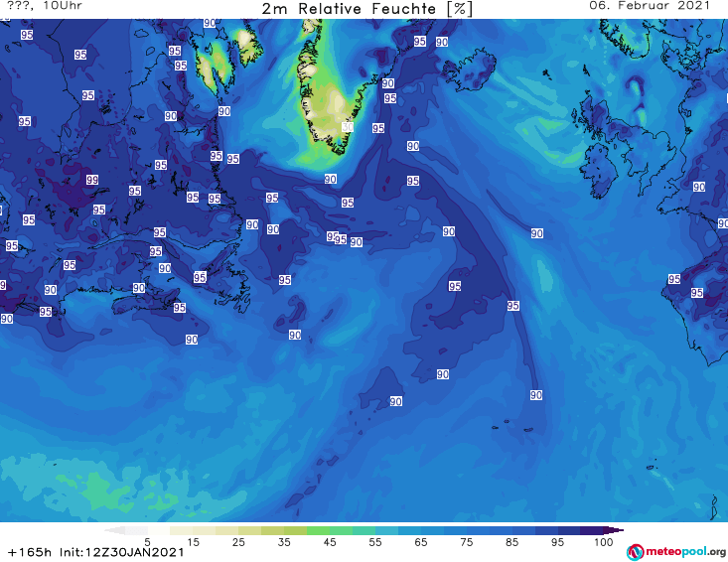Click legend value '15'
The image size is (728, 562).
point(193,542)
